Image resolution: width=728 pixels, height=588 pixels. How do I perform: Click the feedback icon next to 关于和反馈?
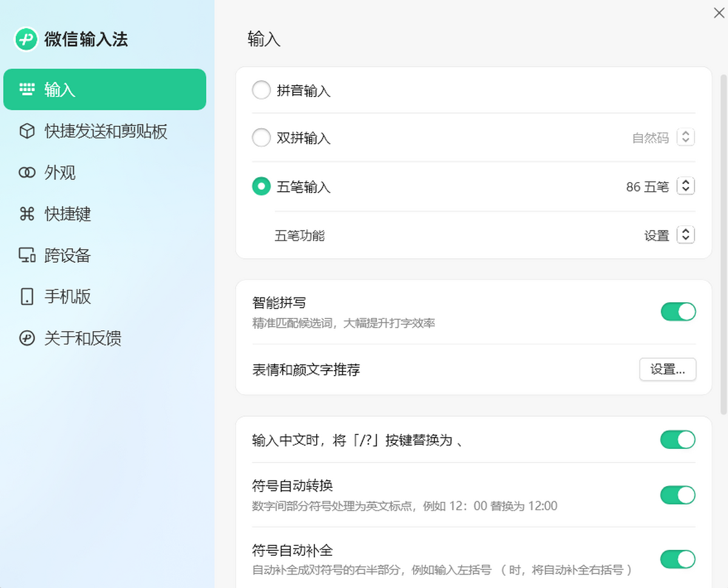[x=27, y=338]
